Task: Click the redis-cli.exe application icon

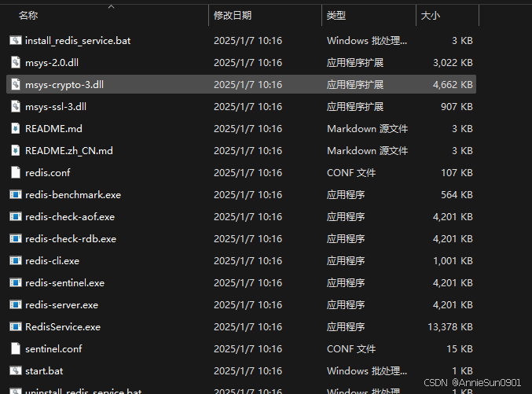Action: coord(16,260)
